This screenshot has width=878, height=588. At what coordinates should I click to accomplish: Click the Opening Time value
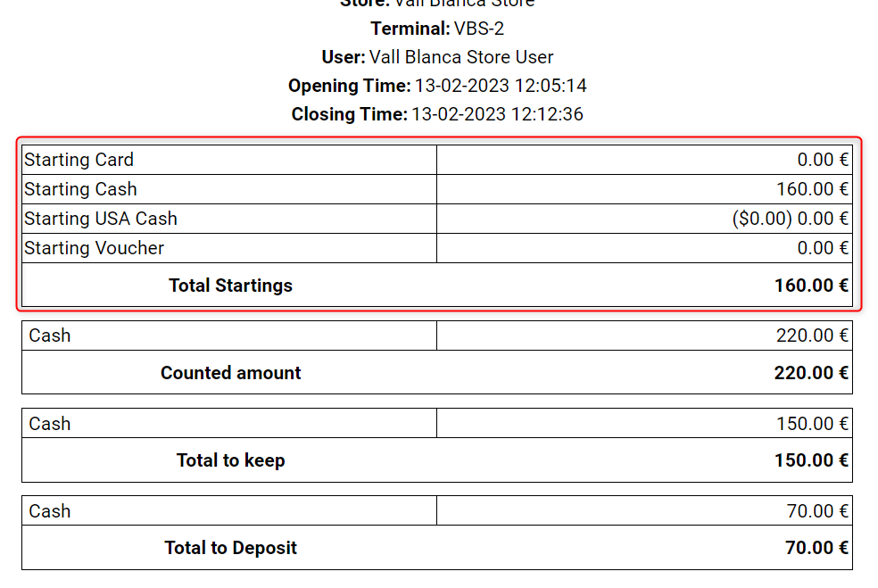(x=499, y=87)
